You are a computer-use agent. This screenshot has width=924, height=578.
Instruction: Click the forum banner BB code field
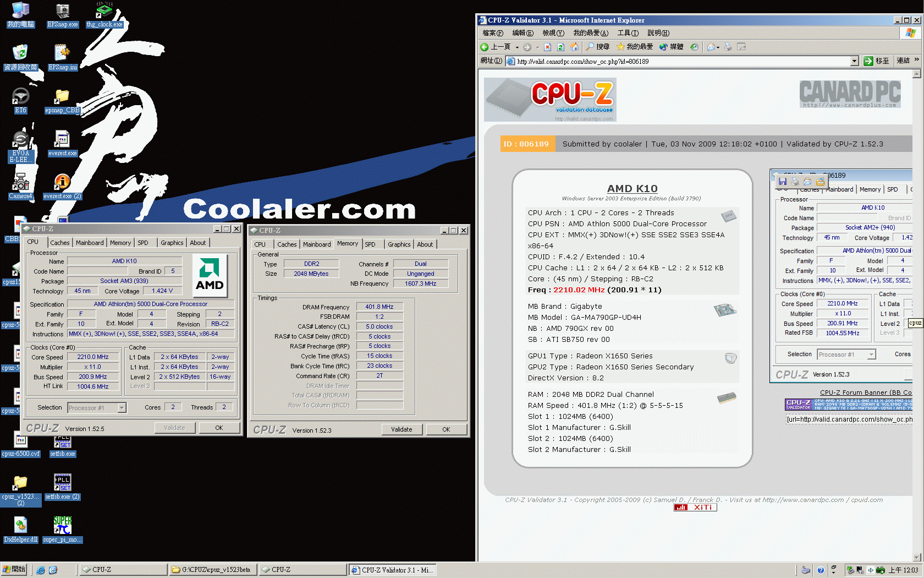click(849, 419)
